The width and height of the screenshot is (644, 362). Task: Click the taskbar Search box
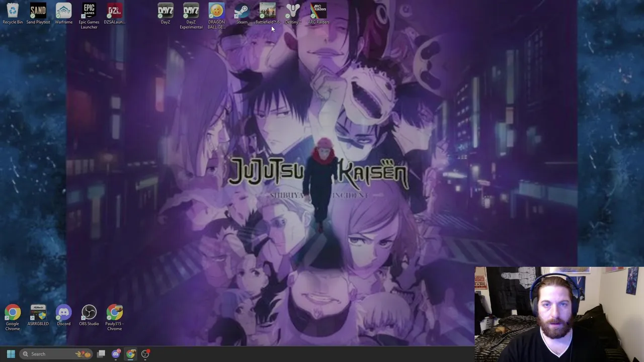pyautogui.click(x=55, y=354)
